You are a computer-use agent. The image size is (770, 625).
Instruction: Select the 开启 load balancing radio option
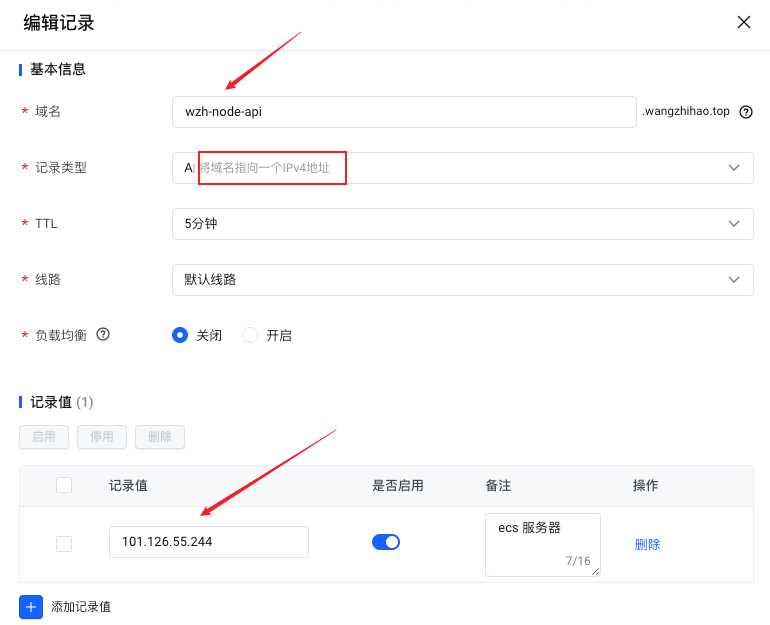[250, 336]
